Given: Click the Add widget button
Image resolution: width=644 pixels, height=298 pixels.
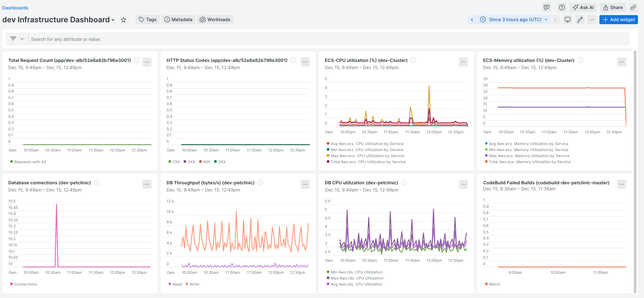Looking at the screenshot, I should tap(618, 20).
